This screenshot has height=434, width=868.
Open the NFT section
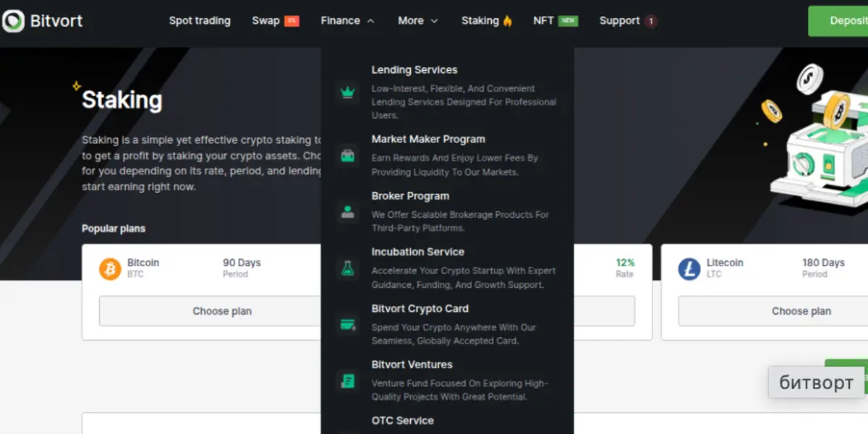pos(543,20)
